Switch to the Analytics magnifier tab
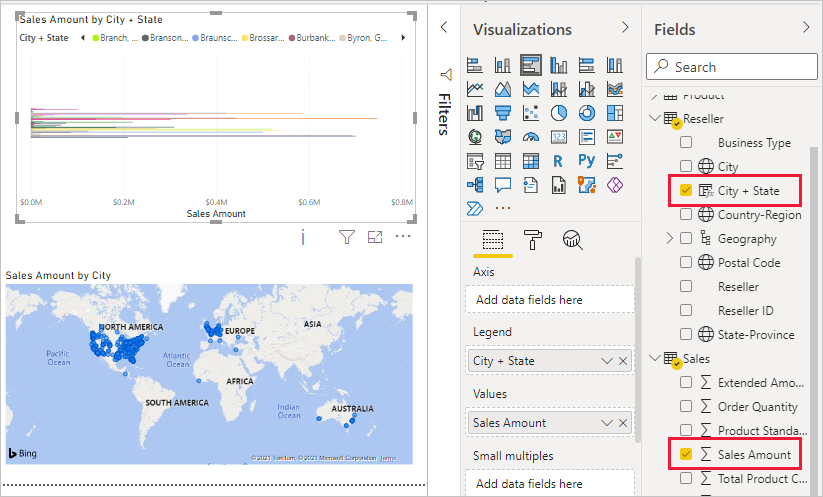The height and width of the screenshot is (497, 823). coord(573,240)
